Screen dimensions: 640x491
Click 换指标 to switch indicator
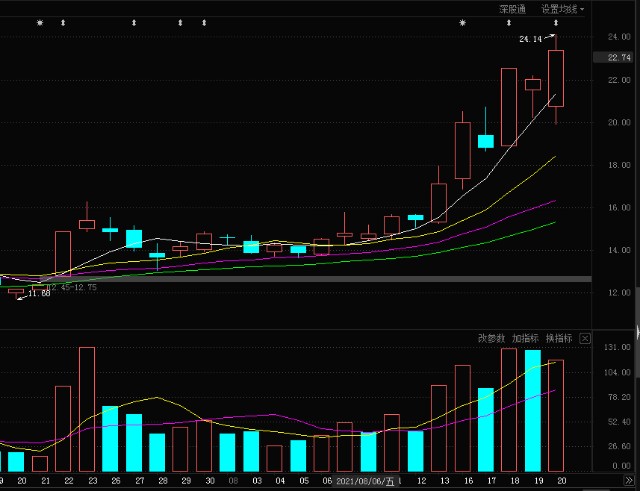pos(559,338)
